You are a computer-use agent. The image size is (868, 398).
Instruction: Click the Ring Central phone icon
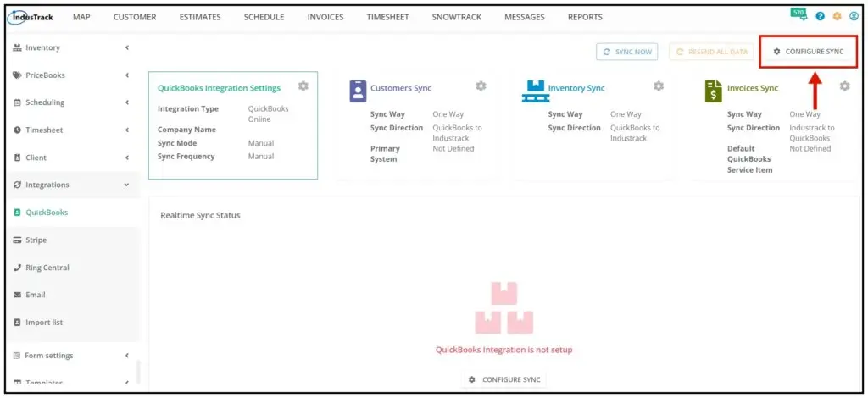17,268
